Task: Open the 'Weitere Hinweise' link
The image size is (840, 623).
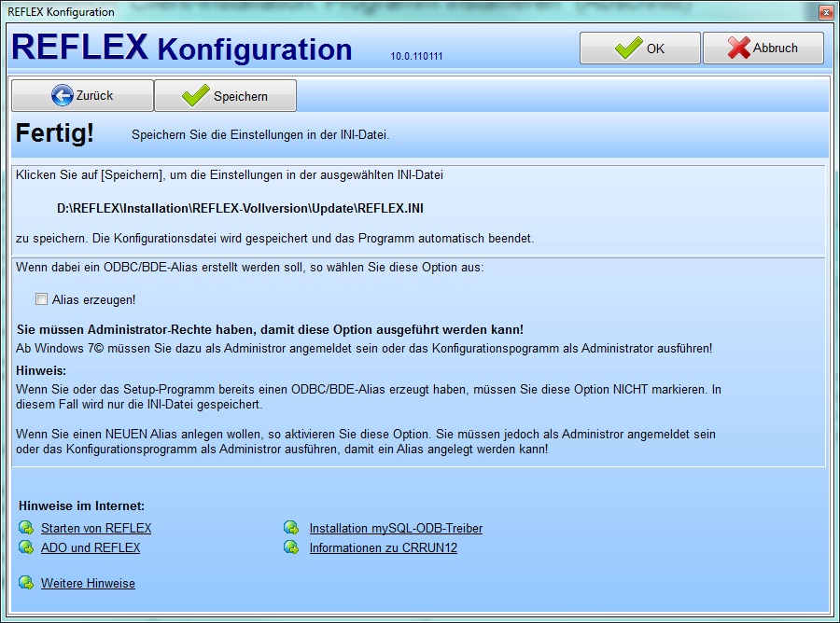Action: [x=88, y=584]
